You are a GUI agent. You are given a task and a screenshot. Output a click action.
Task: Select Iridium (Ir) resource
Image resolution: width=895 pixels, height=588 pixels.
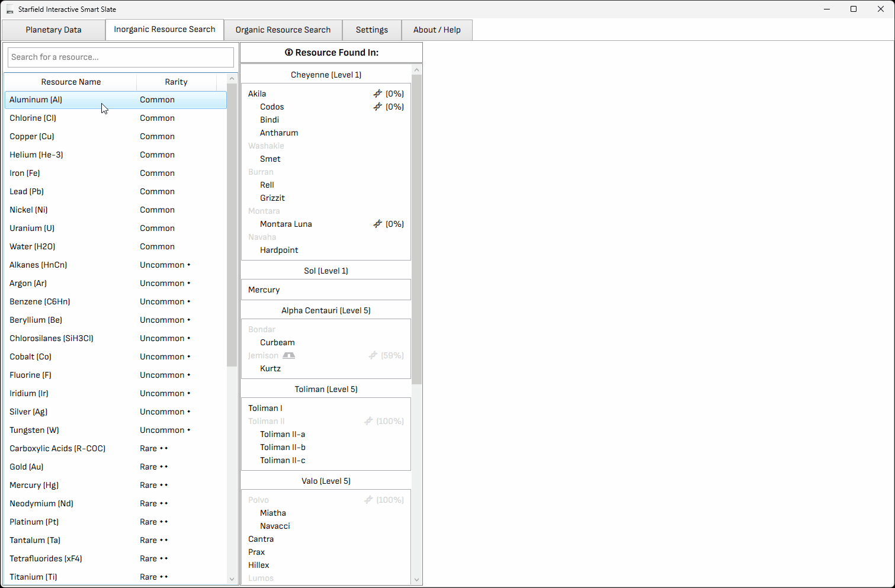tap(116, 393)
